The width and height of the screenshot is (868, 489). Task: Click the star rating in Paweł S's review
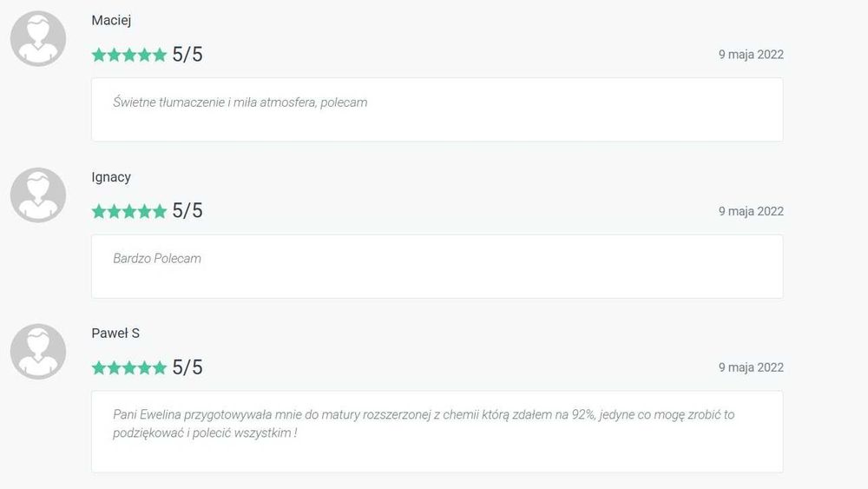(x=128, y=367)
